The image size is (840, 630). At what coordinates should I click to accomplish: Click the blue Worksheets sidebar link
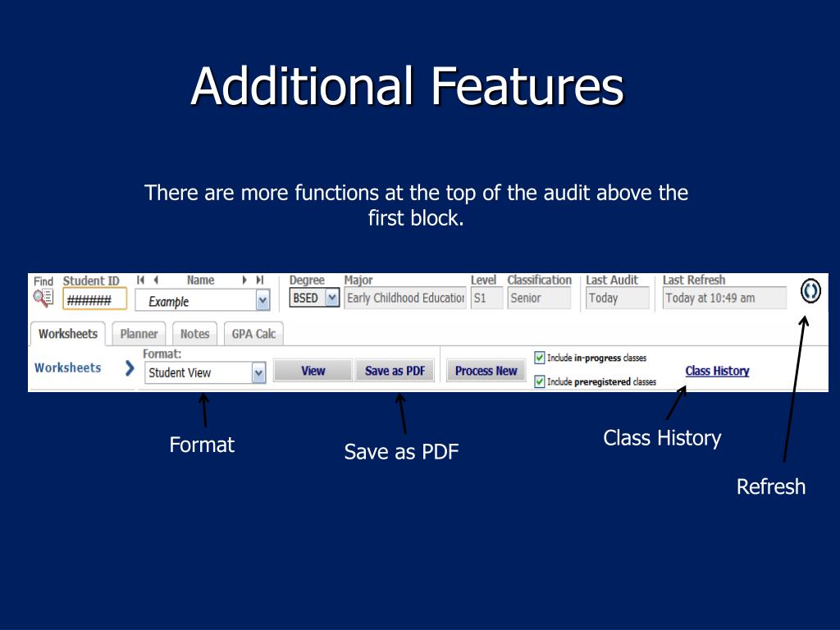[x=67, y=367]
